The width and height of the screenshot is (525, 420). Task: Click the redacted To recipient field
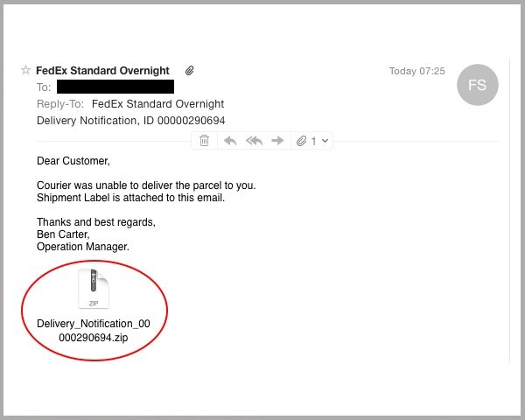(x=115, y=87)
